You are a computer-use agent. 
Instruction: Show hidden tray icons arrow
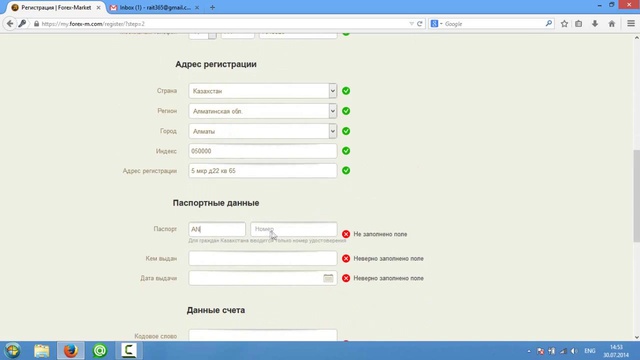[x=529, y=351]
